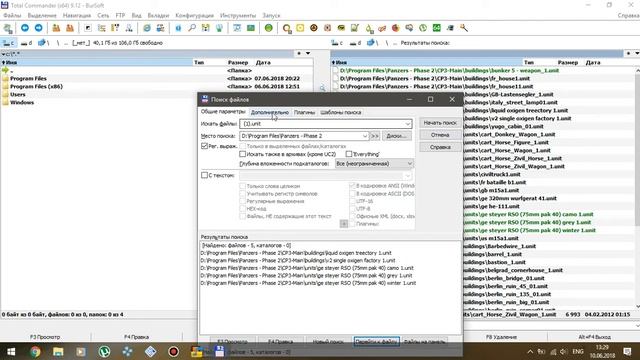
Task: Click the blue info toolbar icon
Action: click(x=178, y=28)
